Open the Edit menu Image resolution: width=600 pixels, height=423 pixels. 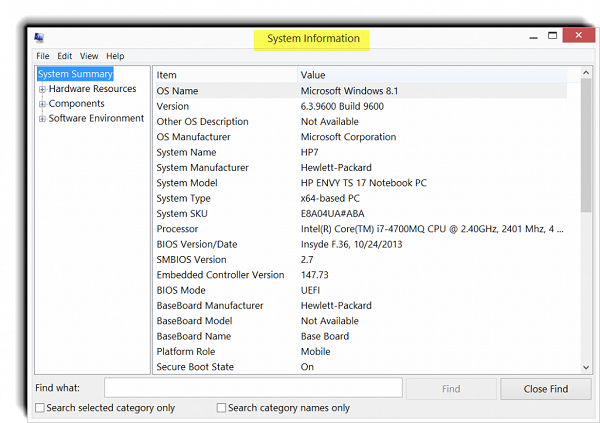click(x=64, y=56)
